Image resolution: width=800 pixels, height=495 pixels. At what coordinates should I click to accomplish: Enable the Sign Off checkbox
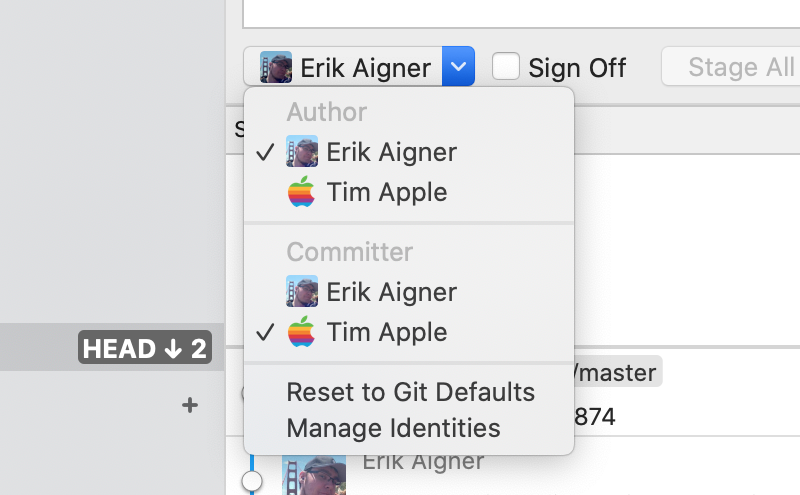(x=507, y=67)
